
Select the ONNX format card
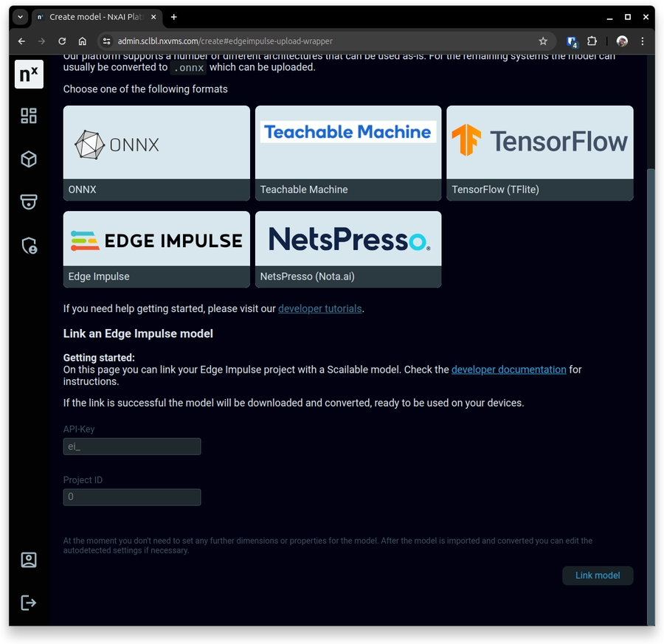pyautogui.click(x=156, y=153)
